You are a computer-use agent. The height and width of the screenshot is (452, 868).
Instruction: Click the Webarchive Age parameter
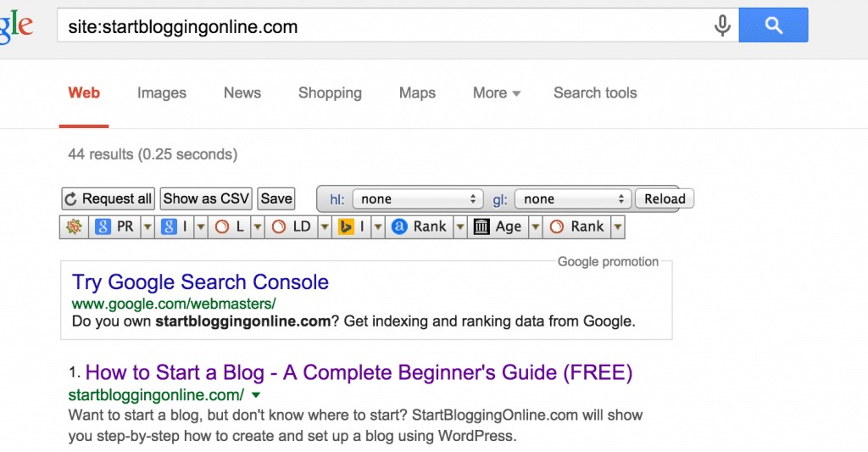pos(498,226)
